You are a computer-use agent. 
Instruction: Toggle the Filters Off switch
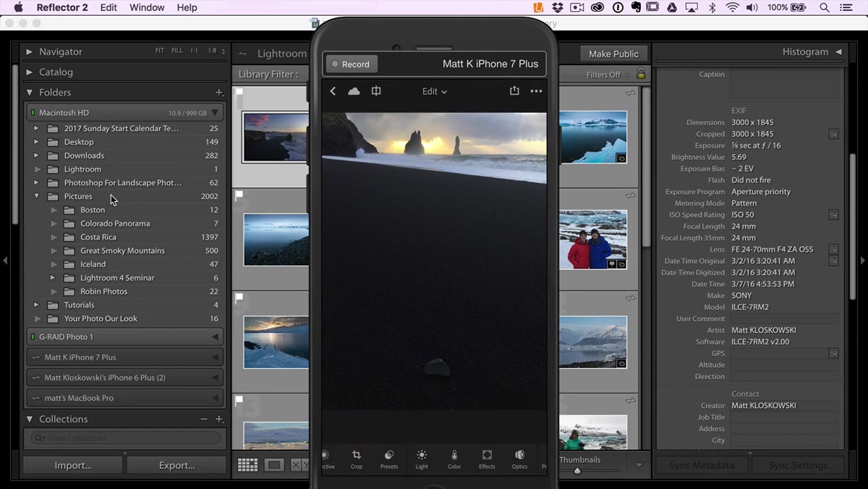pos(607,75)
